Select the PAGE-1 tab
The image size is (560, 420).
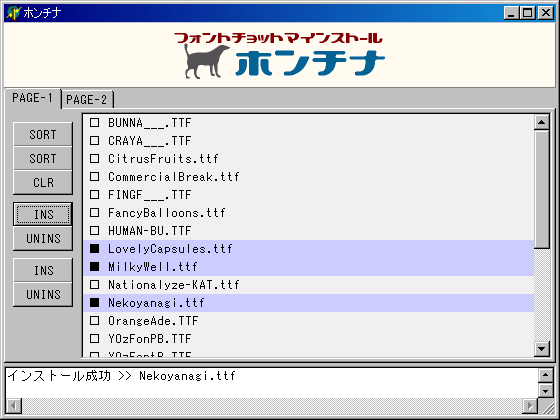point(32,98)
